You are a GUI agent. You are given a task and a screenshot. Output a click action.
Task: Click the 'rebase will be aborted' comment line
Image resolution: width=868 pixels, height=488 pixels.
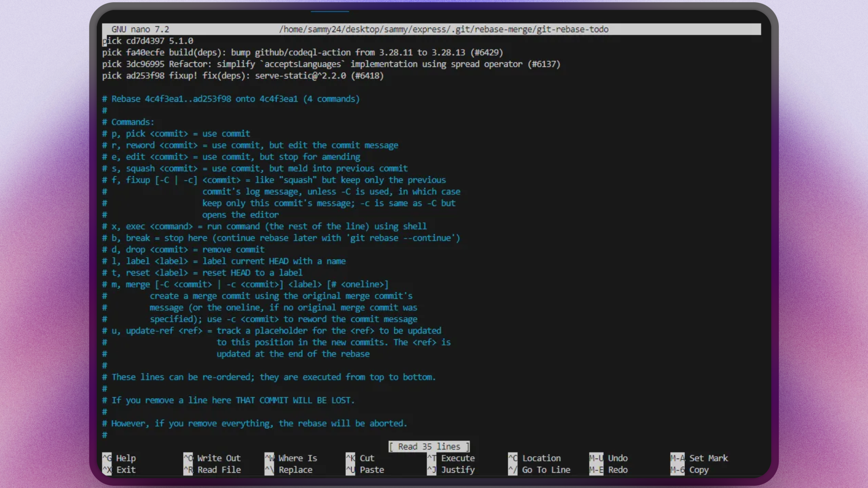coord(255,423)
